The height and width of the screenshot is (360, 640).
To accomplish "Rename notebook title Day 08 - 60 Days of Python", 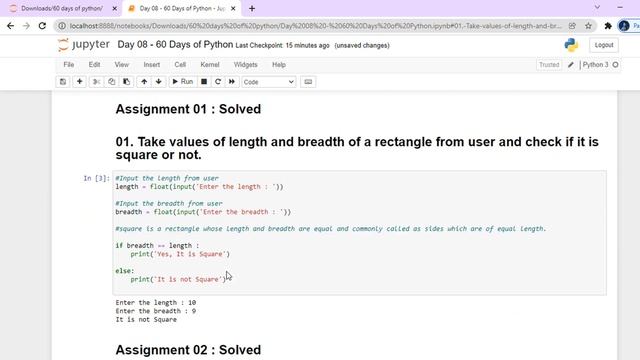I will click(175, 44).
